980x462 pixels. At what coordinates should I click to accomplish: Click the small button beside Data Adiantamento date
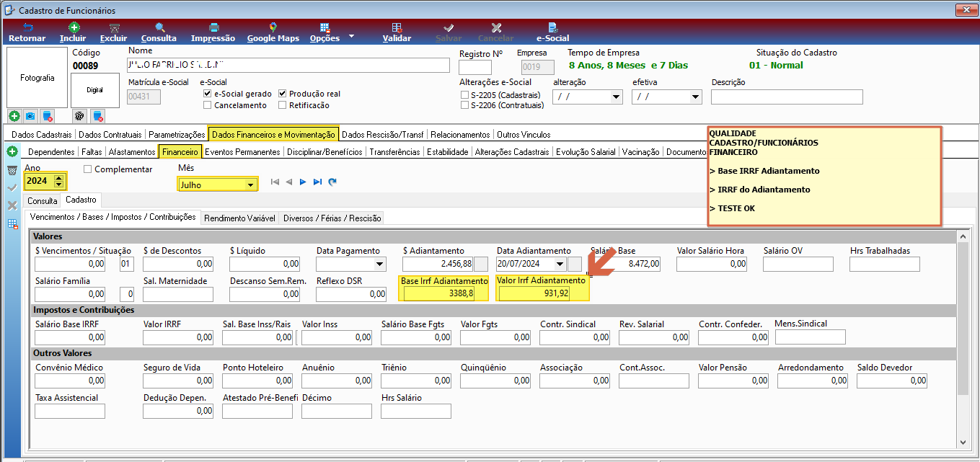tap(575, 264)
